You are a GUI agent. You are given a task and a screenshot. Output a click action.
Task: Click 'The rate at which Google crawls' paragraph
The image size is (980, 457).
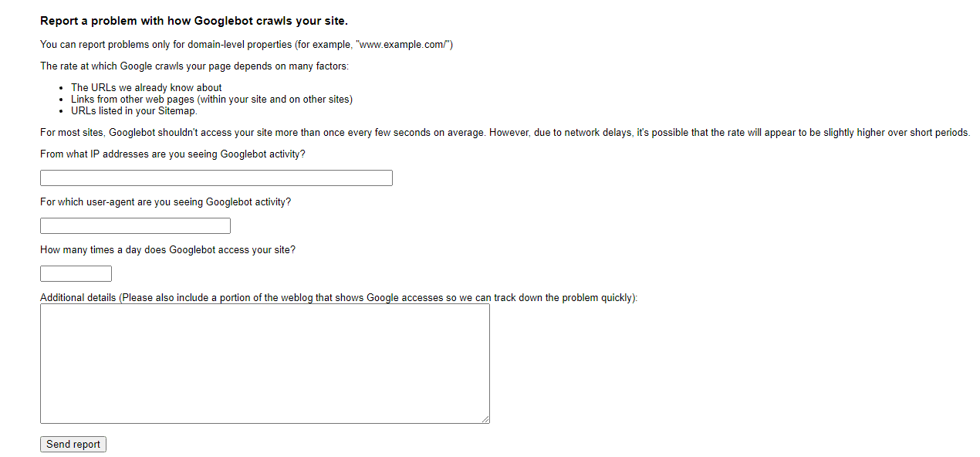click(194, 66)
